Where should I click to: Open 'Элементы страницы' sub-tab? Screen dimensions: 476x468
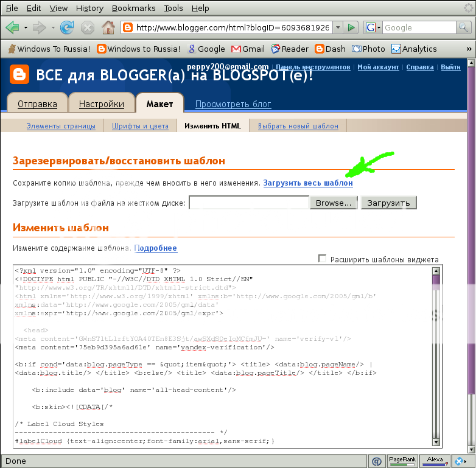click(x=61, y=125)
